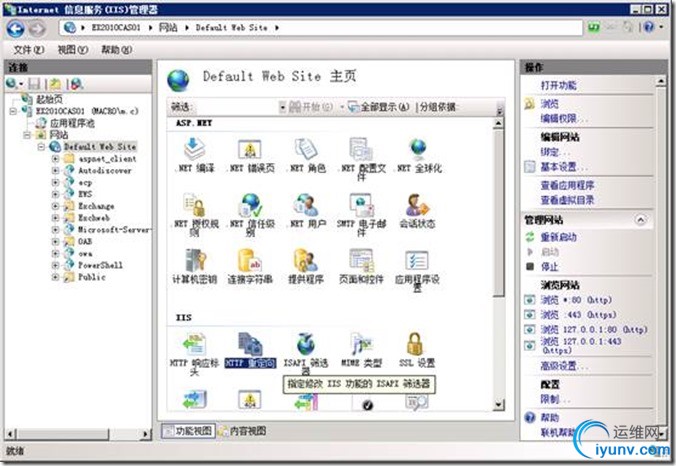676x466 pixels.
Task: Select the Public tree item
Action: pos(92,277)
